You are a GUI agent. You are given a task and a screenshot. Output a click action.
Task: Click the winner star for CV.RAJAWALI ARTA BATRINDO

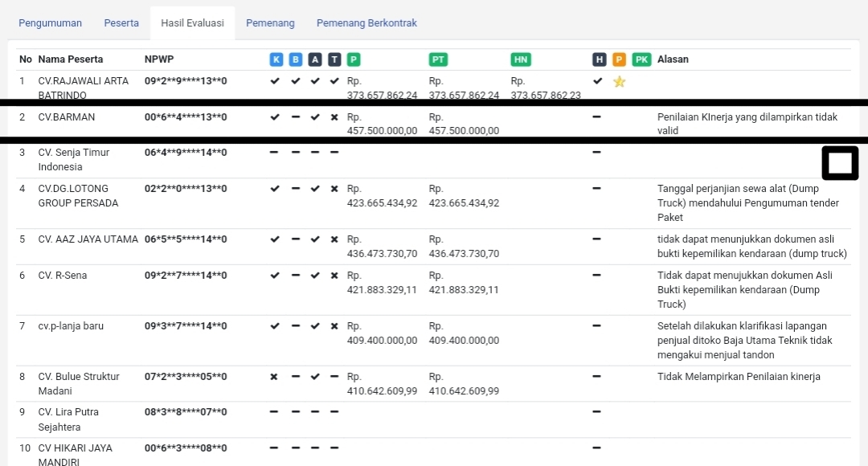coord(619,81)
